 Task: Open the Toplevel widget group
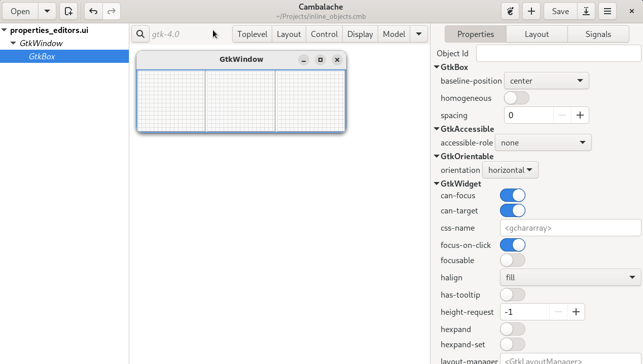pos(252,34)
